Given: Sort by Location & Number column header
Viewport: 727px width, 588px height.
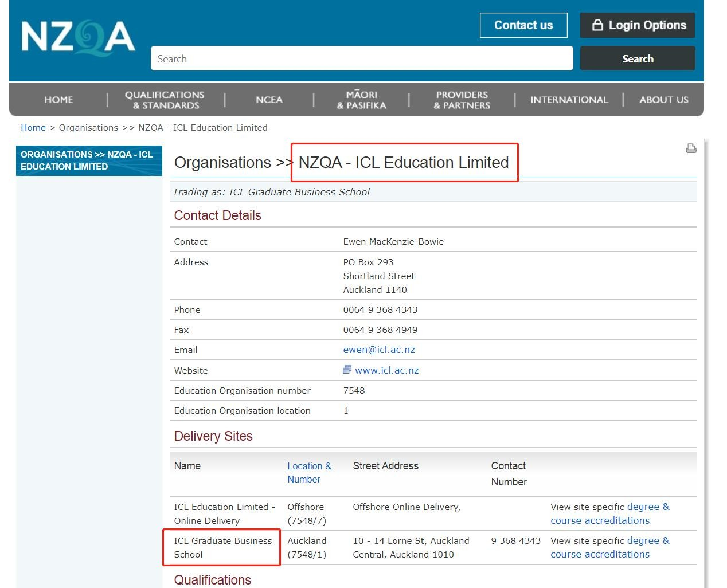Looking at the screenshot, I should (309, 473).
